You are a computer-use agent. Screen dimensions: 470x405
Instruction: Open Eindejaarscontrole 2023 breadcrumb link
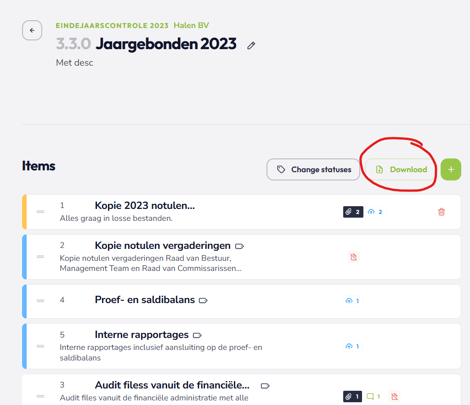point(112,26)
